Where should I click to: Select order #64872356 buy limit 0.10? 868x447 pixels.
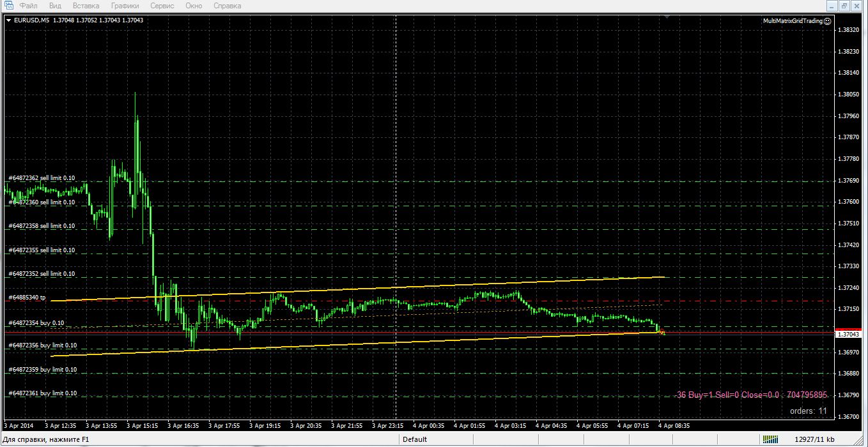[x=43, y=345]
